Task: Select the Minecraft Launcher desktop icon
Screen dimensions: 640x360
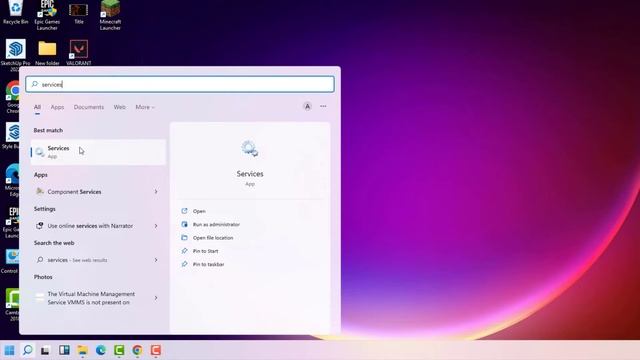Action: tap(110, 15)
